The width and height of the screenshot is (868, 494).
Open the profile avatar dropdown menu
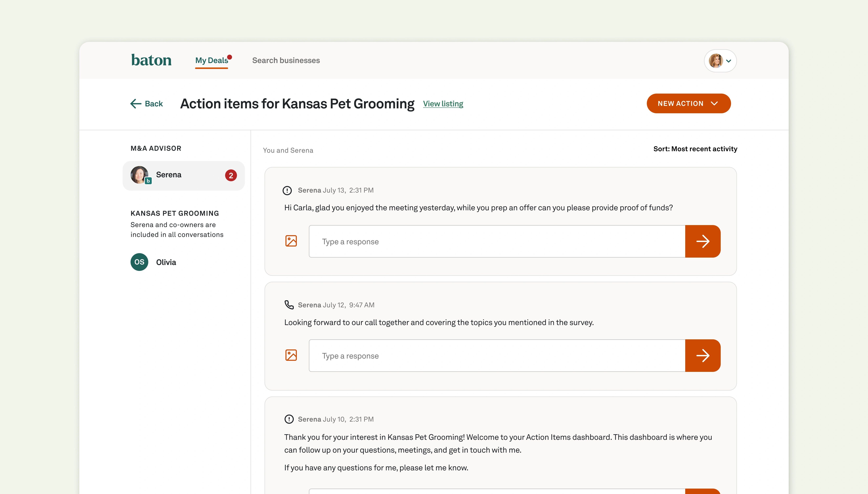click(x=720, y=61)
